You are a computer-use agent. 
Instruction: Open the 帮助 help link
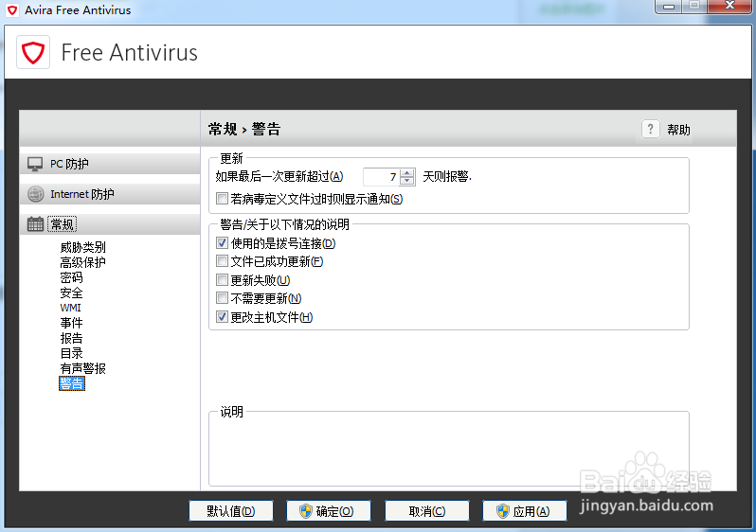pyautogui.click(x=678, y=130)
